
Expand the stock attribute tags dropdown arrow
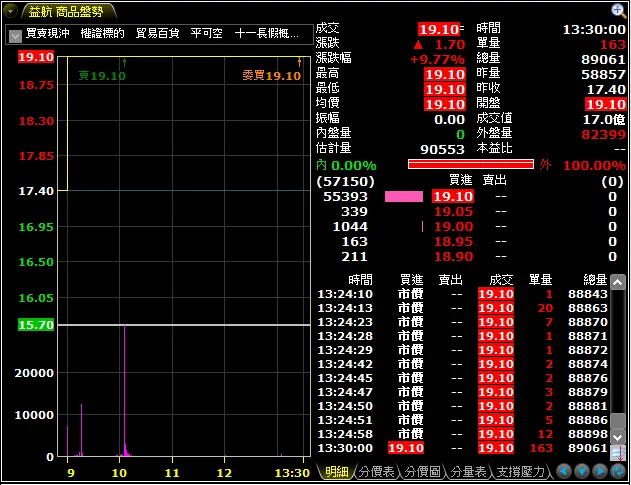(15, 36)
